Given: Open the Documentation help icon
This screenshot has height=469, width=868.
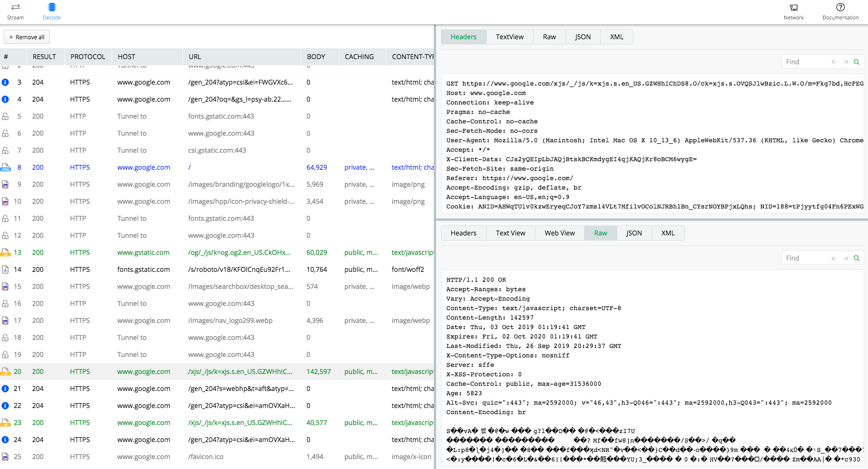Looking at the screenshot, I should pyautogui.click(x=840, y=8).
